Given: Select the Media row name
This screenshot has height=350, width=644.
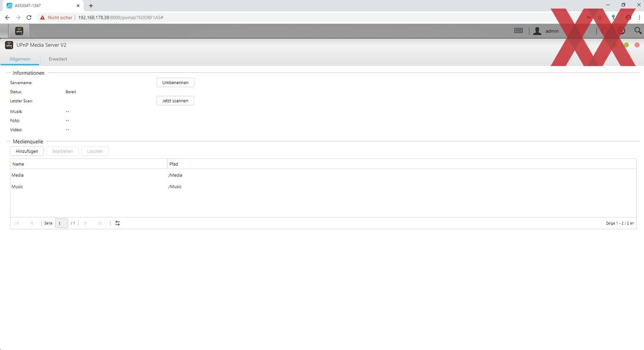Looking at the screenshot, I should 18,175.
